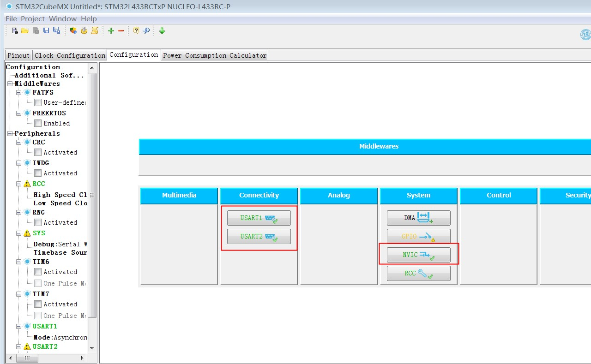
Task: Click the Import Project grey document icon
Action: coord(36,31)
